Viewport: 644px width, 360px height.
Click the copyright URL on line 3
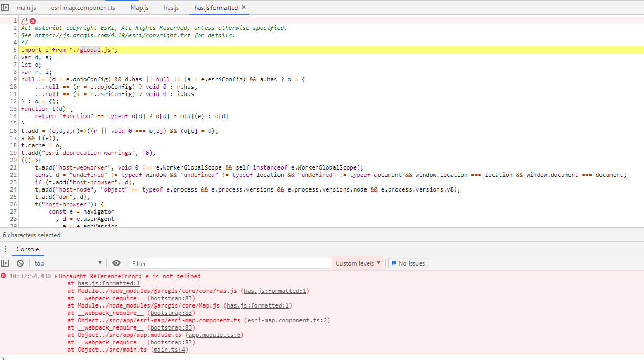coord(113,35)
